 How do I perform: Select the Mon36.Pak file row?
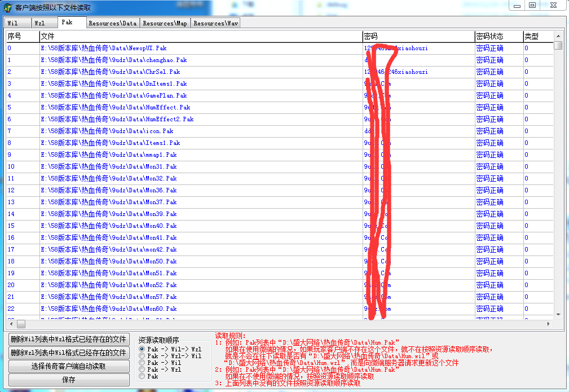click(279, 190)
